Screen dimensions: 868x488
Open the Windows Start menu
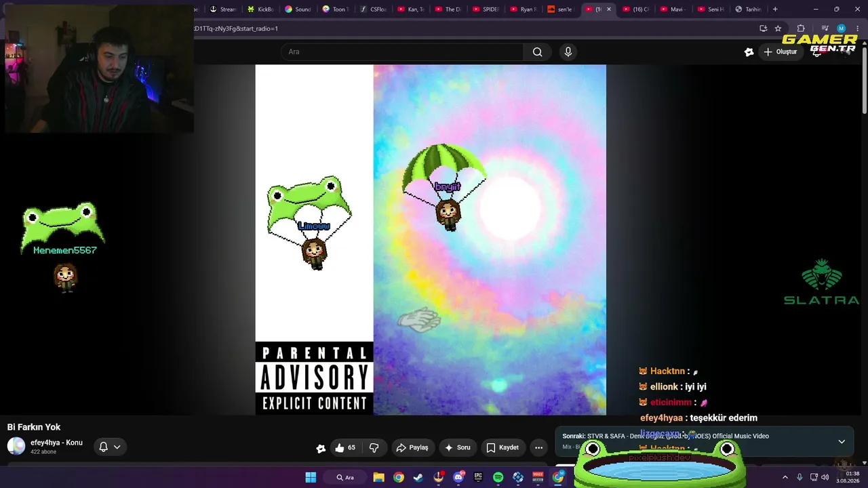[311, 477]
